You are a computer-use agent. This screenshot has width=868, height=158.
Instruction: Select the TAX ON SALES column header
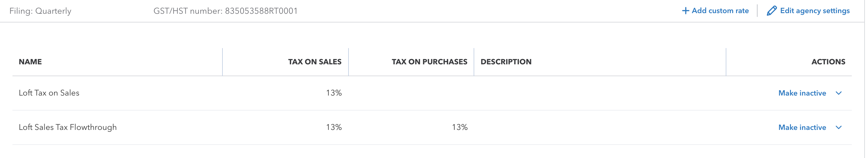pos(315,62)
